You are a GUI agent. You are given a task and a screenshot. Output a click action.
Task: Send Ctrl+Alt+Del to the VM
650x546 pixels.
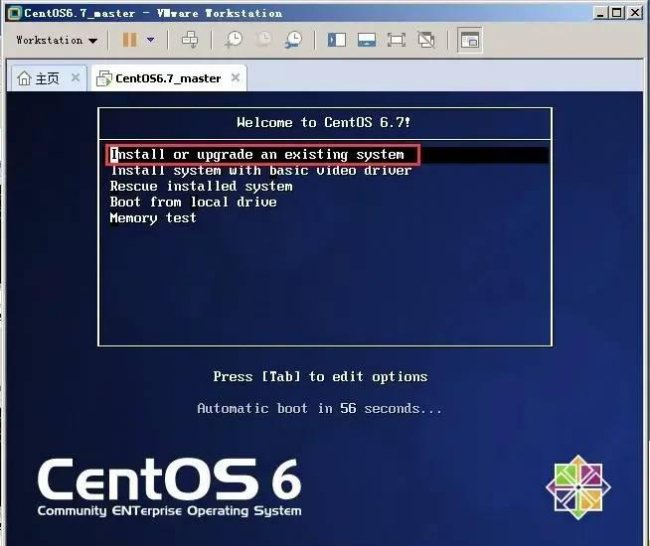(190, 40)
